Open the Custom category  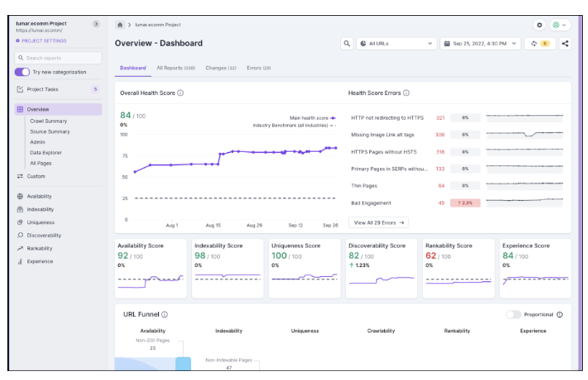(x=32, y=176)
